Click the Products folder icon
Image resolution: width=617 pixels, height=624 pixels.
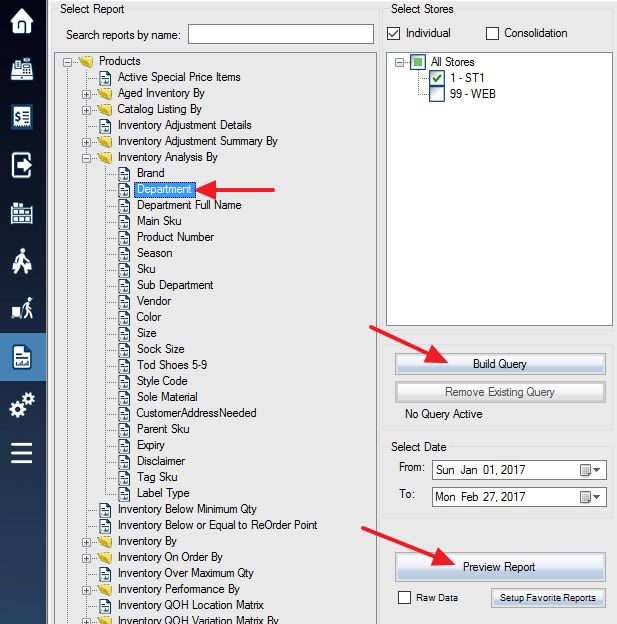coord(86,61)
